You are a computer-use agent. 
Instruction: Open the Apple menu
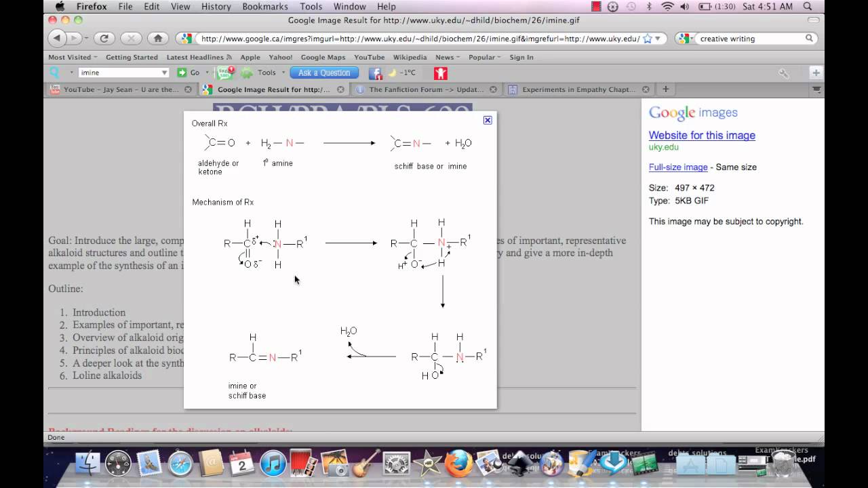(x=60, y=6)
